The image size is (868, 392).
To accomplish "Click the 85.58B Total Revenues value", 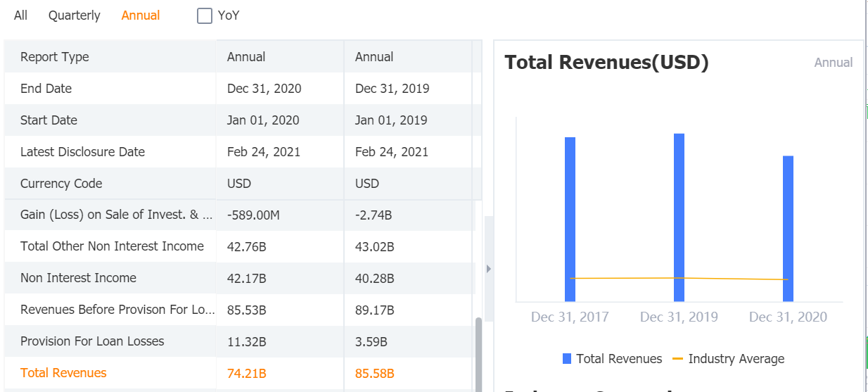I will (374, 374).
